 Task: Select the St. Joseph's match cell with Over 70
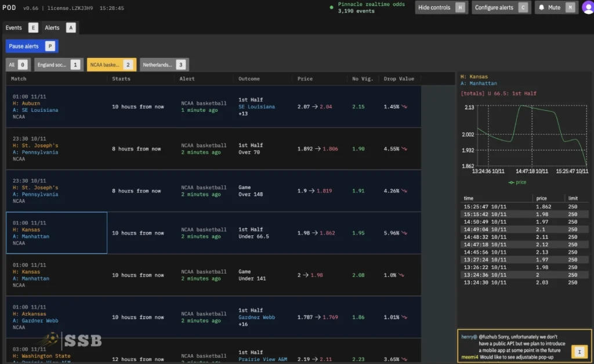click(56, 149)
